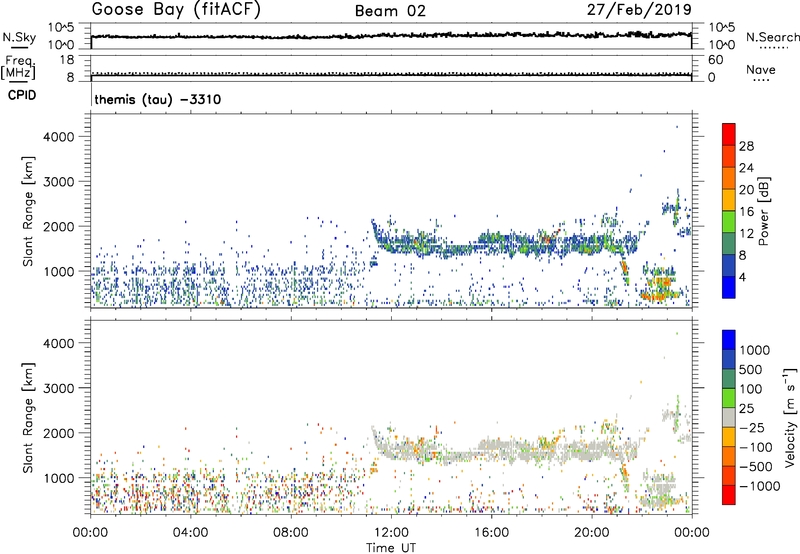Click the '-1000' tick on Velocity colorbar
The image size is (800, 554).
coord(760,486)
